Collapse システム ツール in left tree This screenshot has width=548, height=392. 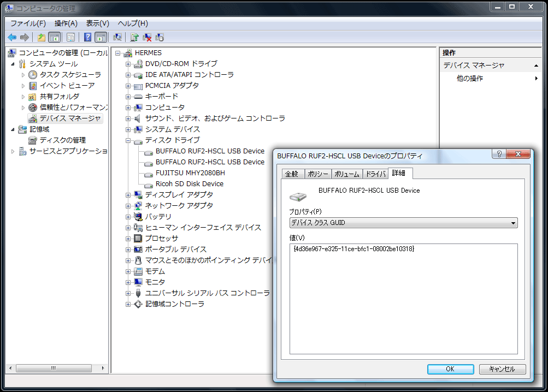pyautogui.click(x=13, y=64)
